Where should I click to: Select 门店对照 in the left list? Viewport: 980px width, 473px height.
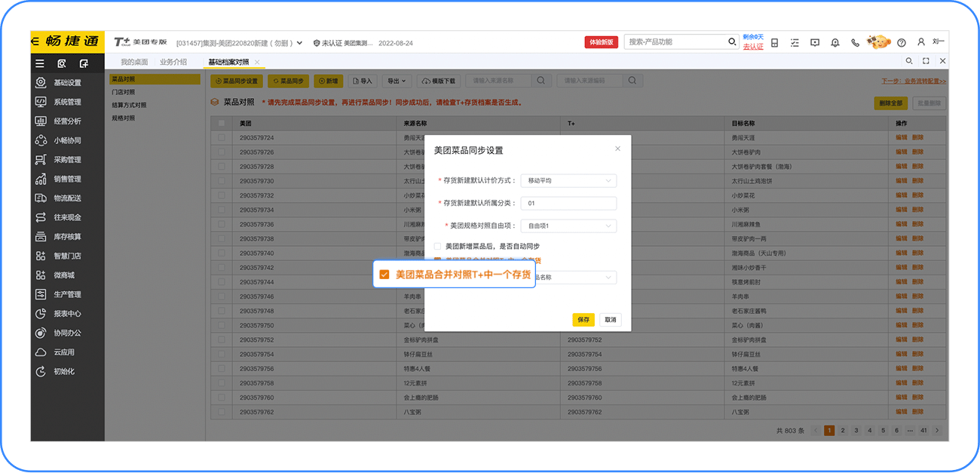[x=124, y=92]
